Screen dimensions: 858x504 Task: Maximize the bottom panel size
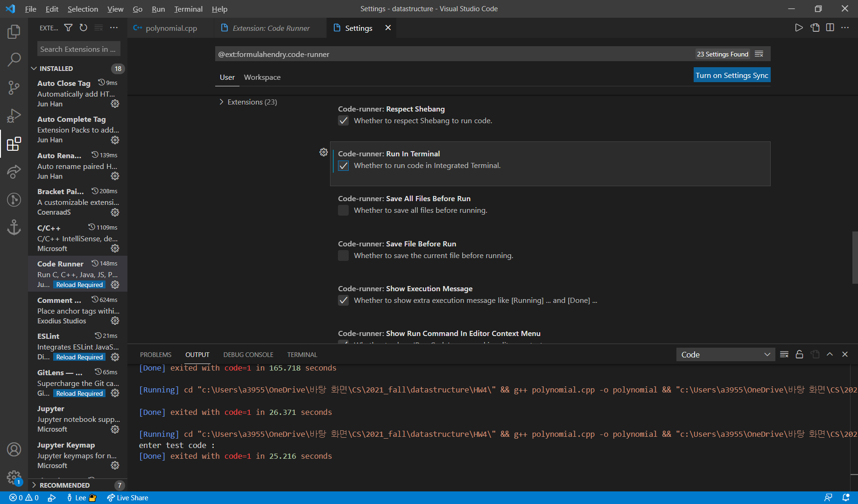pos(830,354)
